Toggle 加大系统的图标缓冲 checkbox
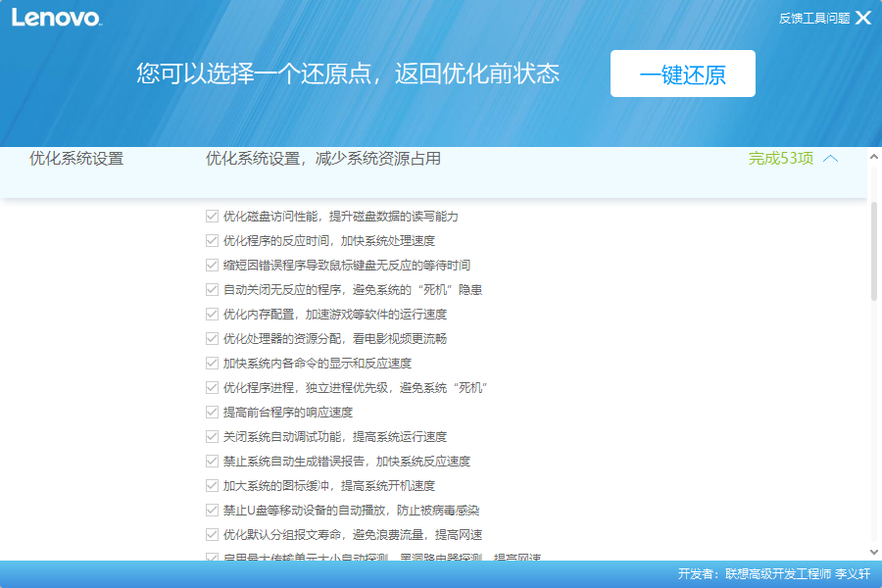The height and width of the screenshot is (588, 882). 210,485
